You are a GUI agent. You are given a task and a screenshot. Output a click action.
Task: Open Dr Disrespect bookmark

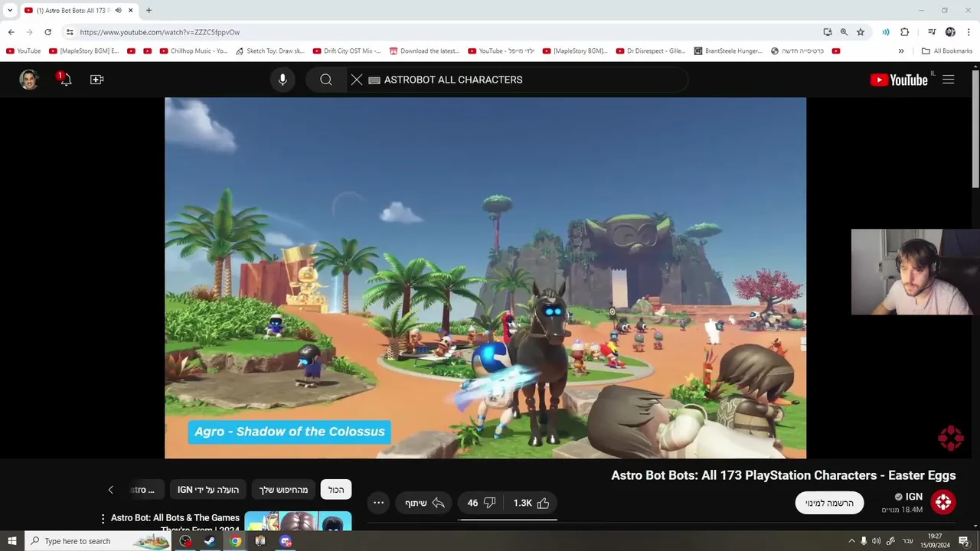[651, 51]
